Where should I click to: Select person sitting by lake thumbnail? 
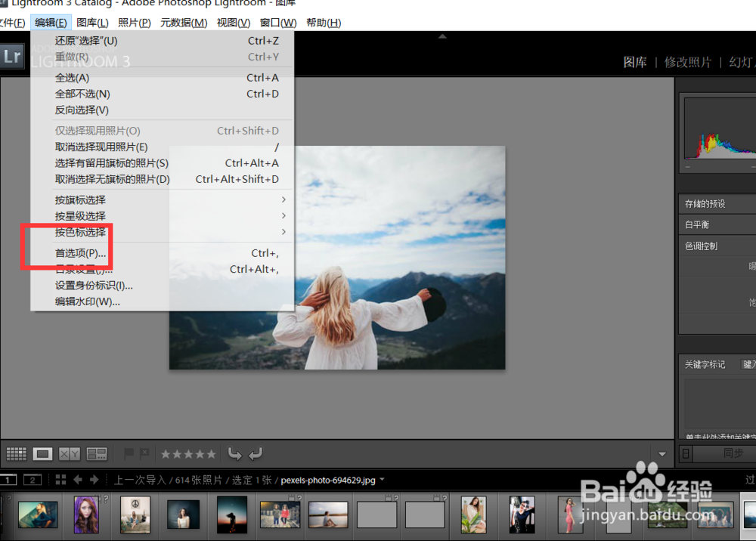click(328, 515)
